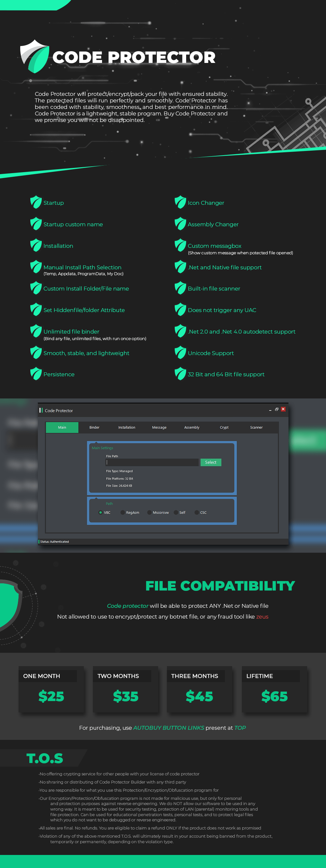The width and height of the screenshot is (326, 868).
Task: Click the shield icon beside Assembly Changer
Action: tap(181, 224)
